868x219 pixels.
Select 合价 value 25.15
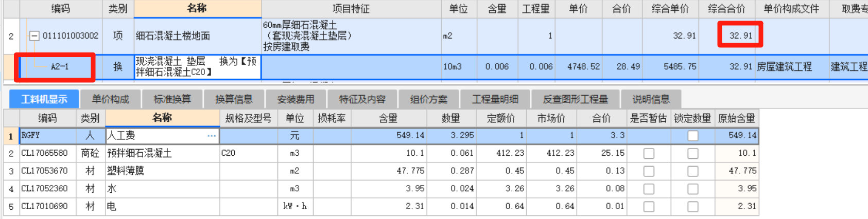[x=614, y=154]
